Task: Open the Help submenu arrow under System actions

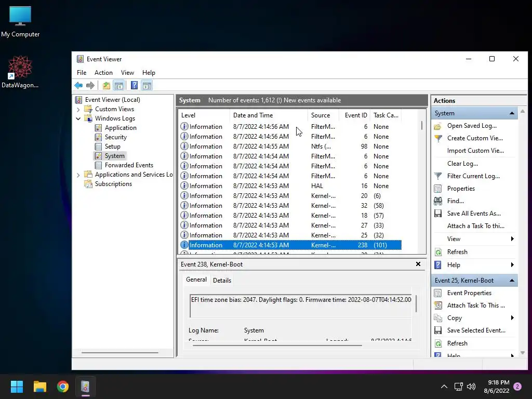Action: (512, 265)
